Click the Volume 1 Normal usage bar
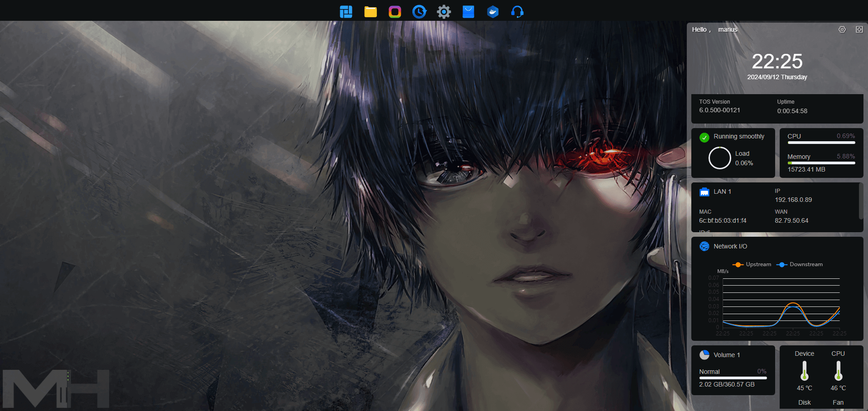The image size is (868, 411). pos(733,378)
